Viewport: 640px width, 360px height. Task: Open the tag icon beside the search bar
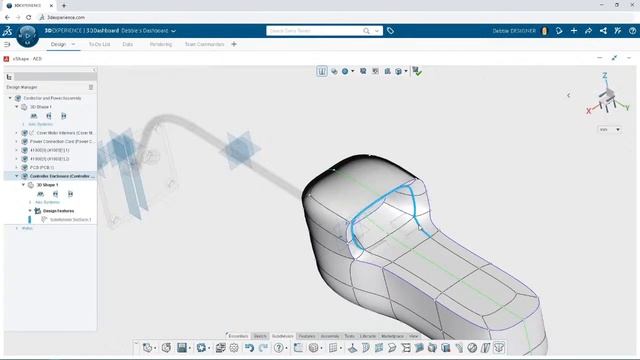(390, 31)
